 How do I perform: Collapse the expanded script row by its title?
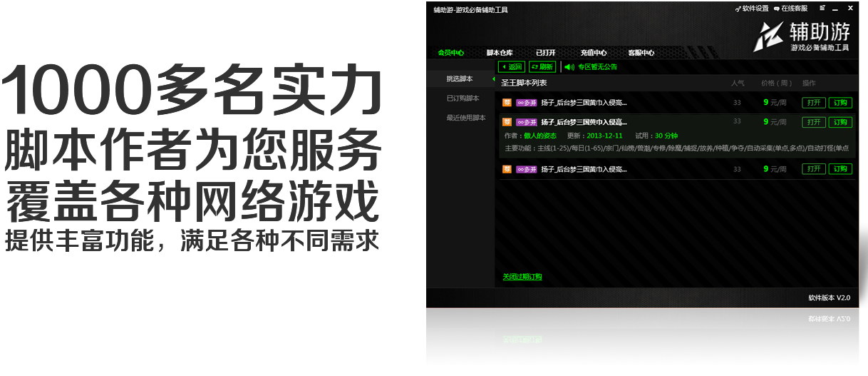[584, 122]
